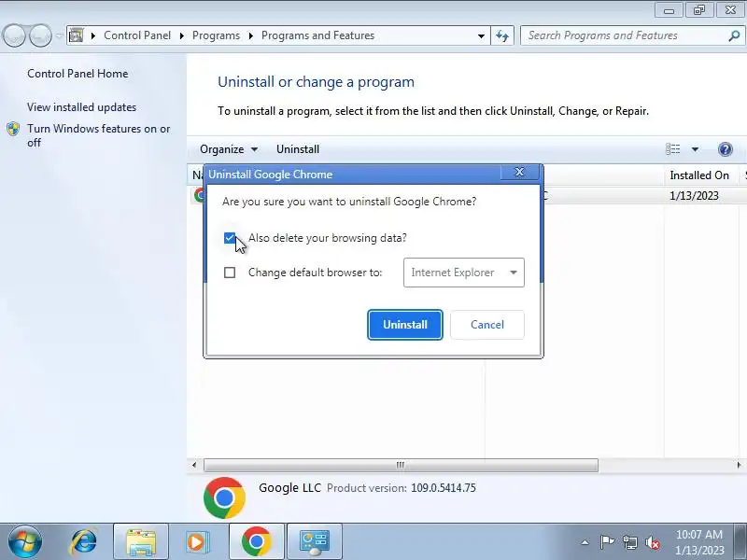Open View installed updates link
Image resolution: width=747 pixels, height=560 pixels.
tap(81, 107)
